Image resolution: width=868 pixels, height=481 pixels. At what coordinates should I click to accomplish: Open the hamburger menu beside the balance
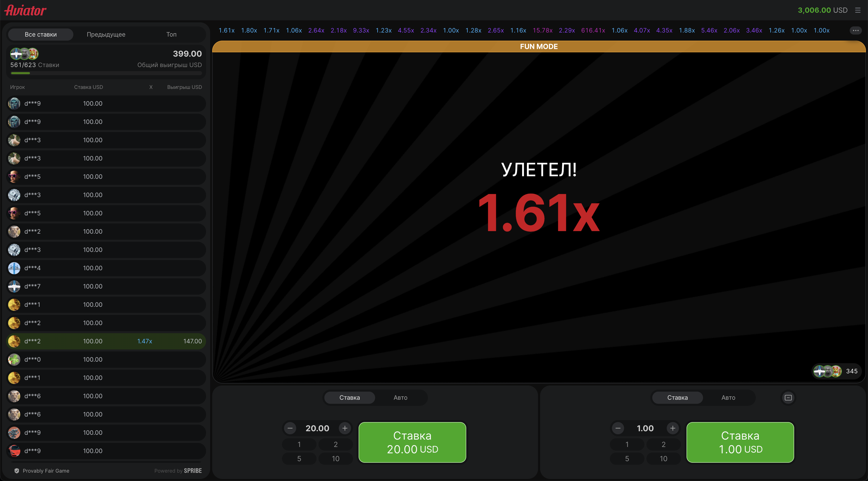tap(858, 10)
